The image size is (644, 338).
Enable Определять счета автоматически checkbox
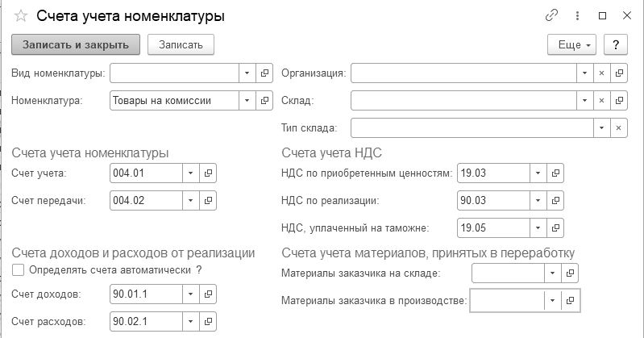click(x=19, y=269)
